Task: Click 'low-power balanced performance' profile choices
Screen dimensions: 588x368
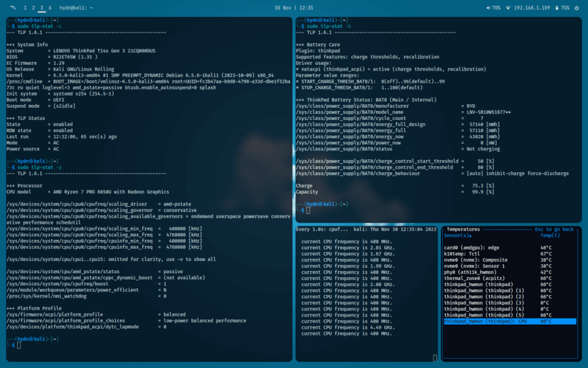Action: [x=205, y=321]
